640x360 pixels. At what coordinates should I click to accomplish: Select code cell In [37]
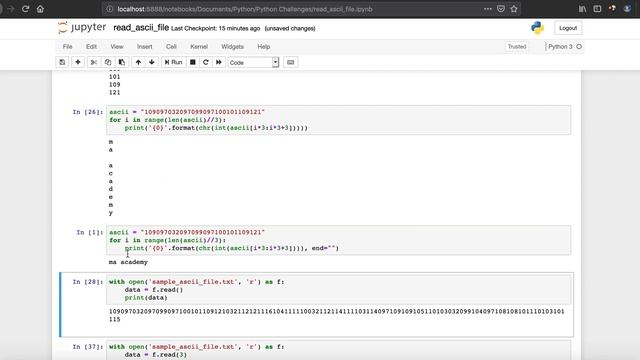coord(338,350)
